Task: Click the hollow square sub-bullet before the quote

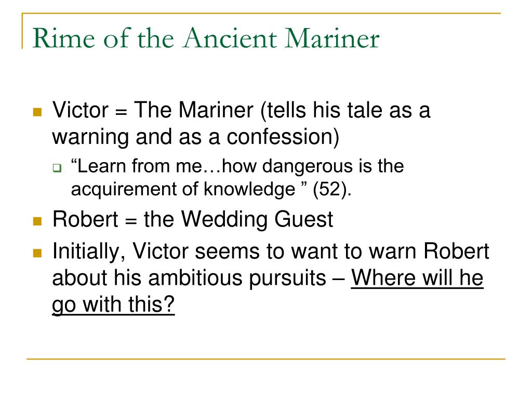Action: pos(57,168)
